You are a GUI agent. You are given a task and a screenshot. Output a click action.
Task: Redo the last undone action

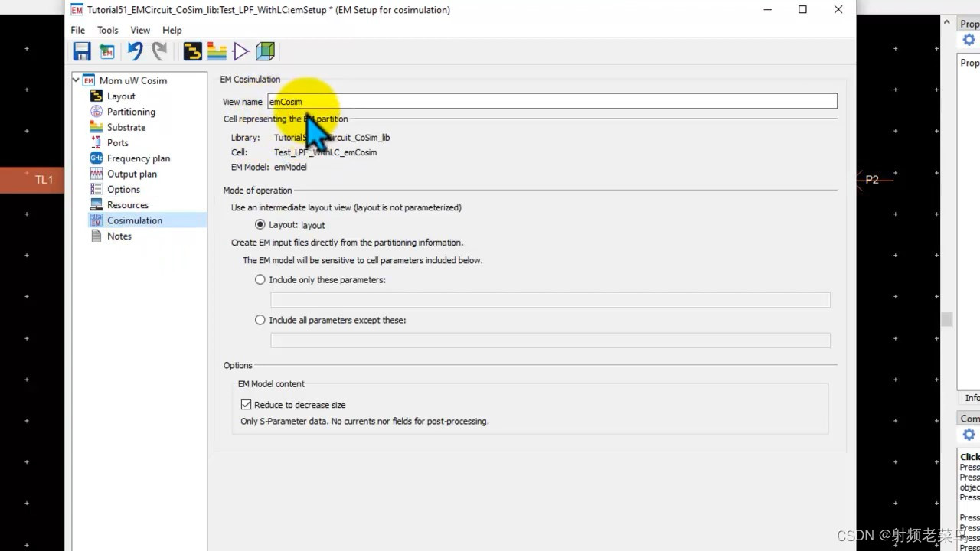click(159, 51)
